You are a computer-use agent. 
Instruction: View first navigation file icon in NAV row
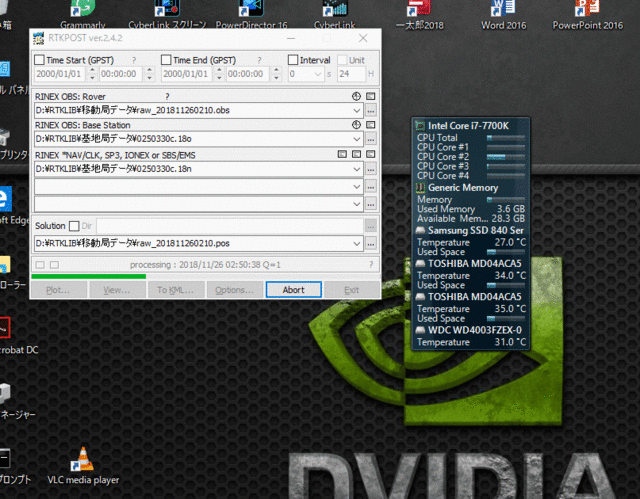point(342,154)
